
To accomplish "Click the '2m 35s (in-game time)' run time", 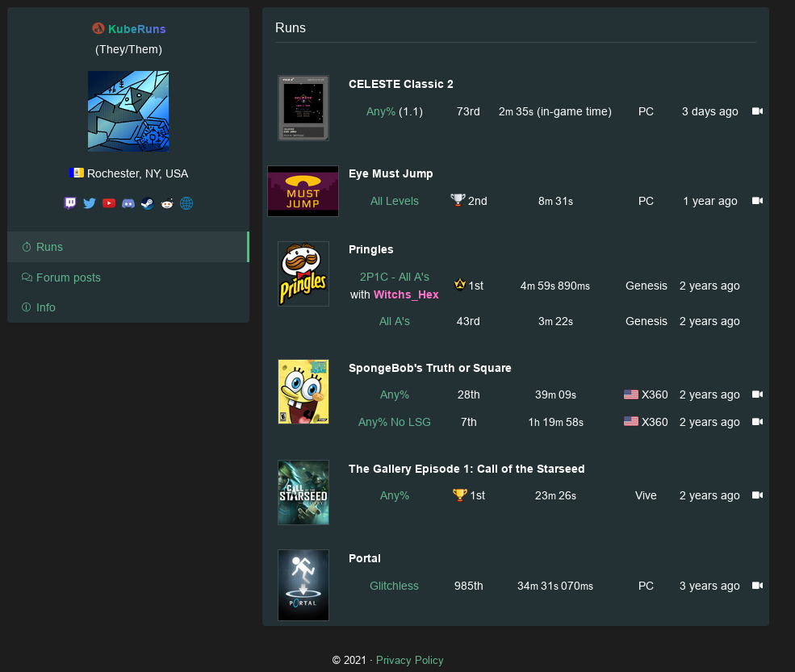I will [555, 111].
